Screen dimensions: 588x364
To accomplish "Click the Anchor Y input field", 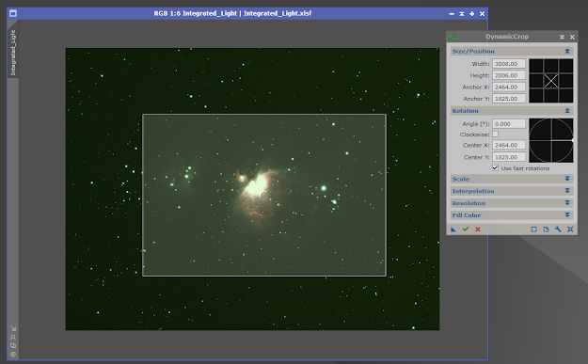I will point(509,99).
